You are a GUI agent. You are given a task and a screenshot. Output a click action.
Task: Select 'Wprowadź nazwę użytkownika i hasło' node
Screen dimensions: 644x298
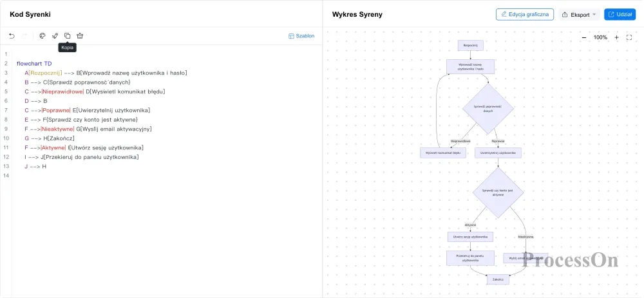tap(470, 66)
